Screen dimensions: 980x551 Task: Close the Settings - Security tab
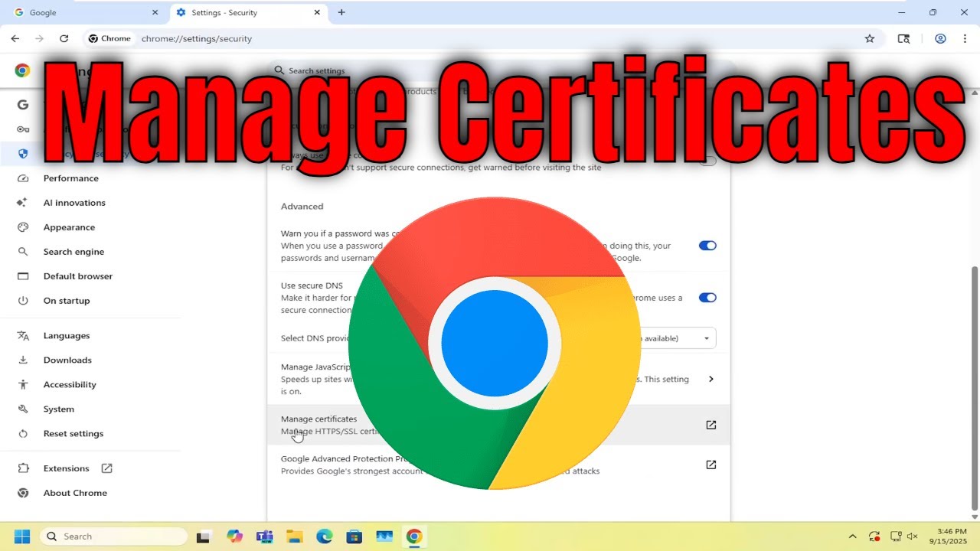click(317, 12)
